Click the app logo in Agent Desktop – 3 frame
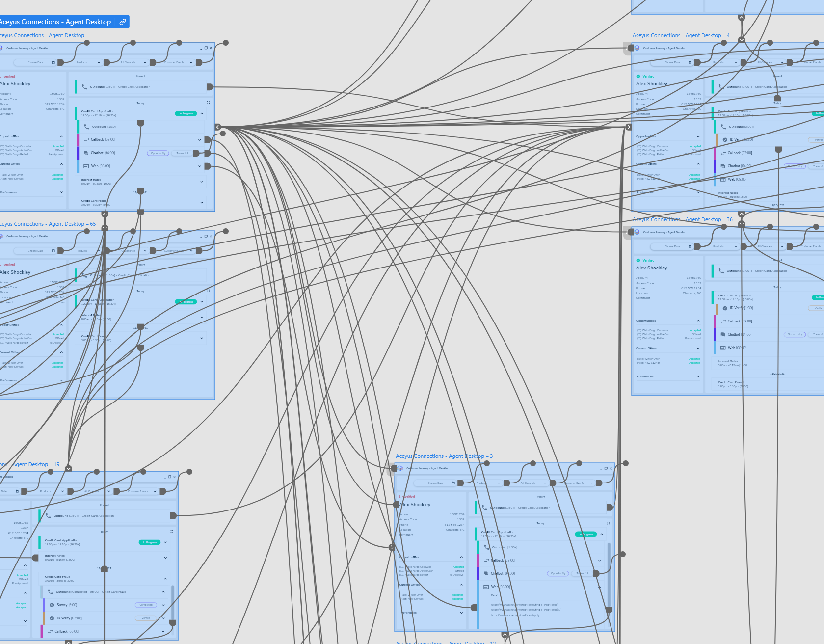 [400, 468]
